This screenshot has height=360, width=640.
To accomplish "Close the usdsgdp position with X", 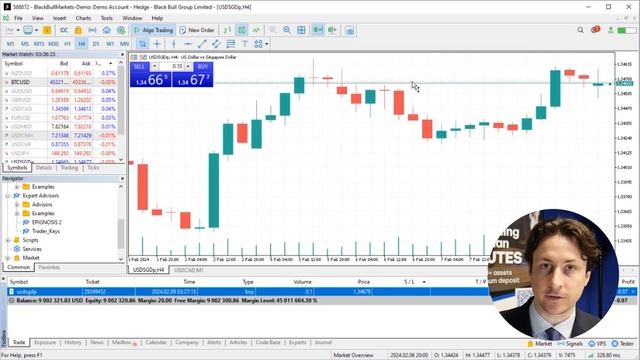I will pos(633,291).
